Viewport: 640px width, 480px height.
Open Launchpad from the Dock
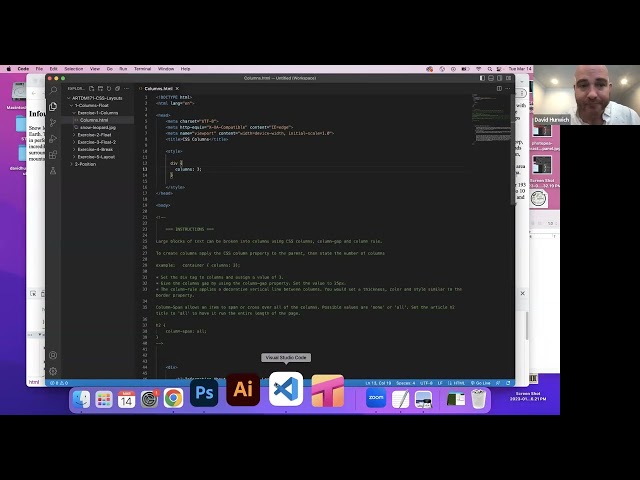click(104, 398)
